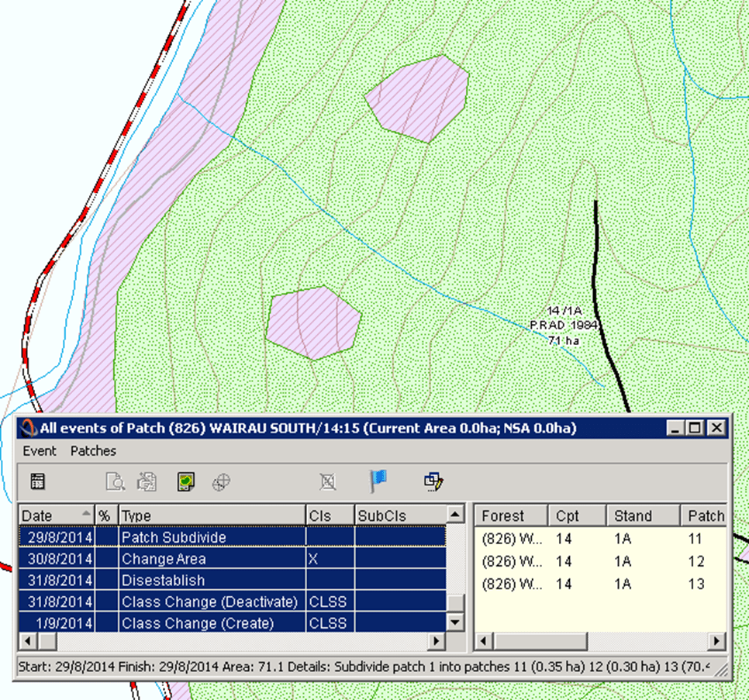Viewport: 749px width, 700px height.
Task: Close the All events of Patch window
Action: coord(716,428)
